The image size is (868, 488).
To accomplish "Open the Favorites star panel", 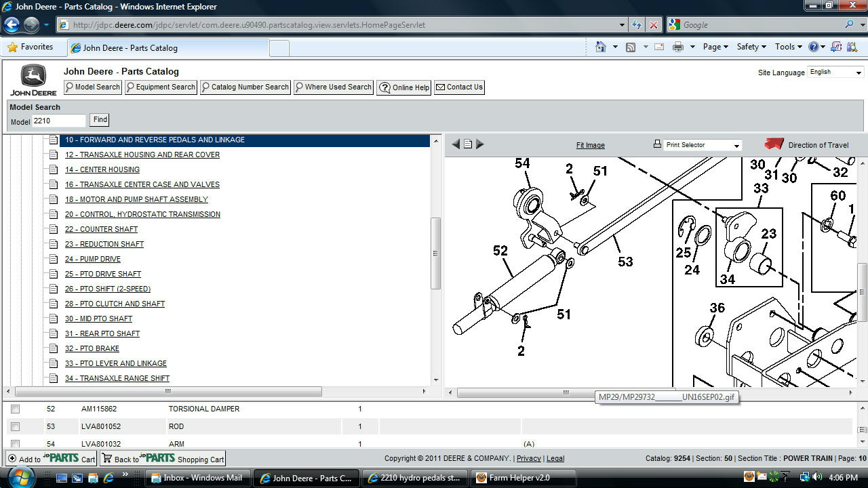I will pos(30,47).
